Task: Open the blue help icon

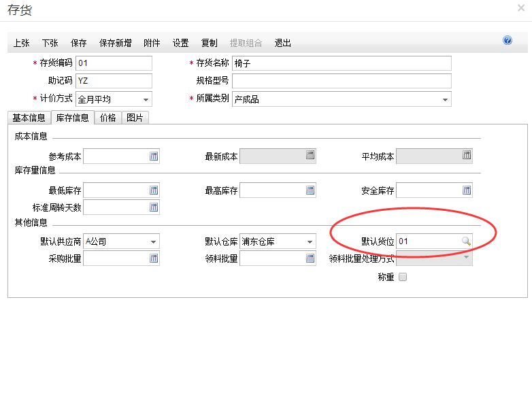Action: tap(508, 41)
